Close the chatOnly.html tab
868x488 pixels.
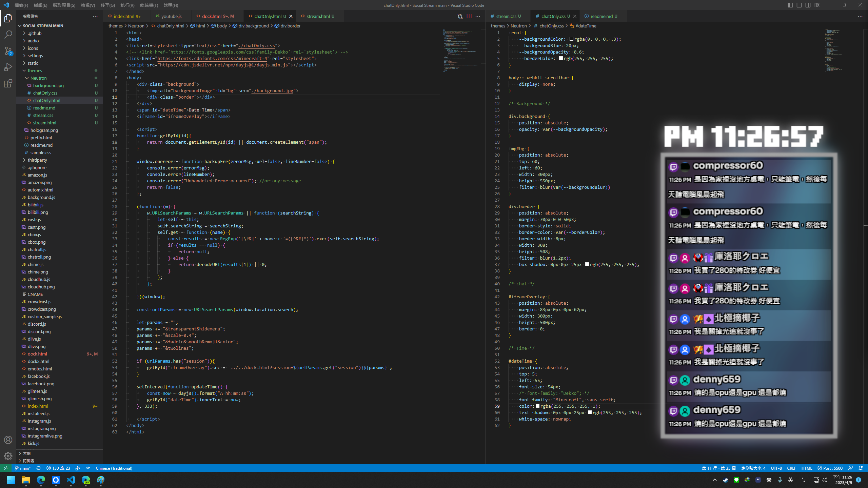[291, 16]
